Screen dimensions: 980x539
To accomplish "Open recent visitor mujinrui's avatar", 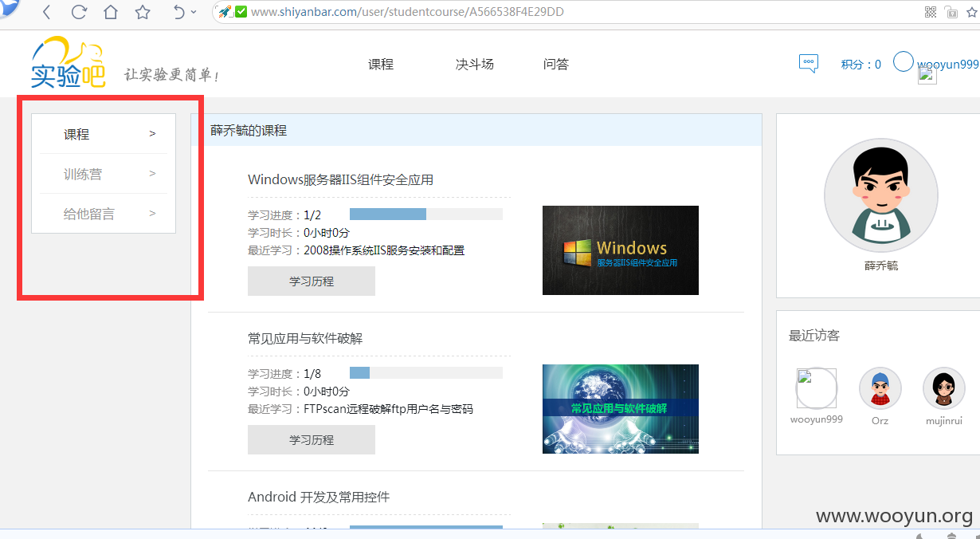I will (x=944, y=388).
